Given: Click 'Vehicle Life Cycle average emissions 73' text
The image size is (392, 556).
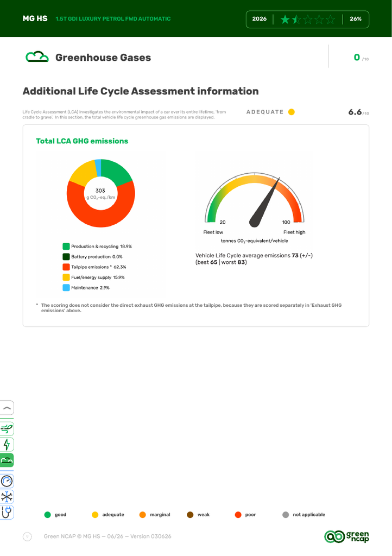Looking at the screenshot, I should 247,255.
